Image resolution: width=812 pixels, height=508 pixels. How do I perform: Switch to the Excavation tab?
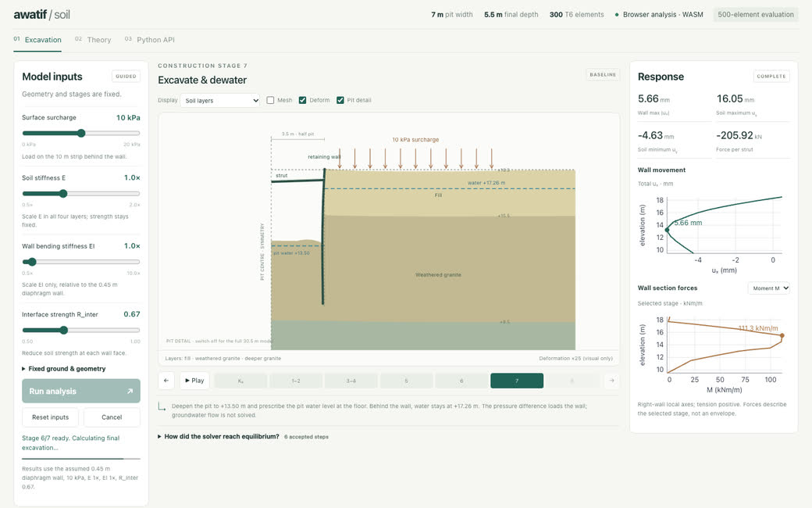37,40
